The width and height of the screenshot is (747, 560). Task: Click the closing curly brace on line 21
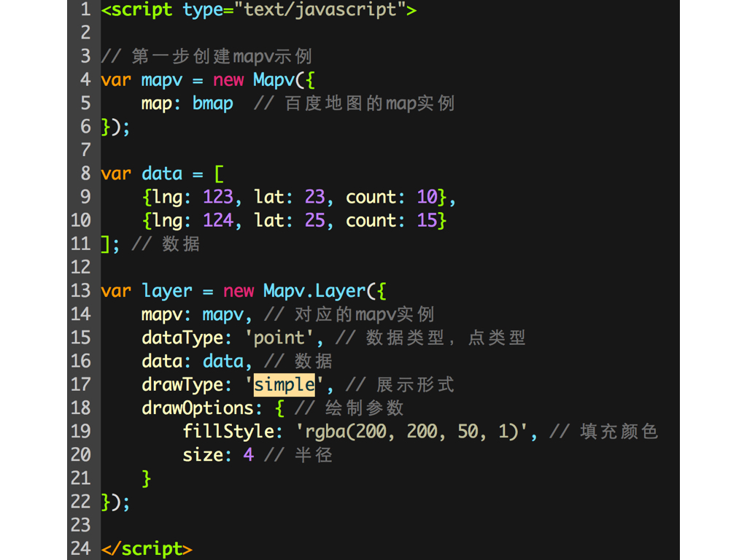pyautogui.click(x=146, y=478)
